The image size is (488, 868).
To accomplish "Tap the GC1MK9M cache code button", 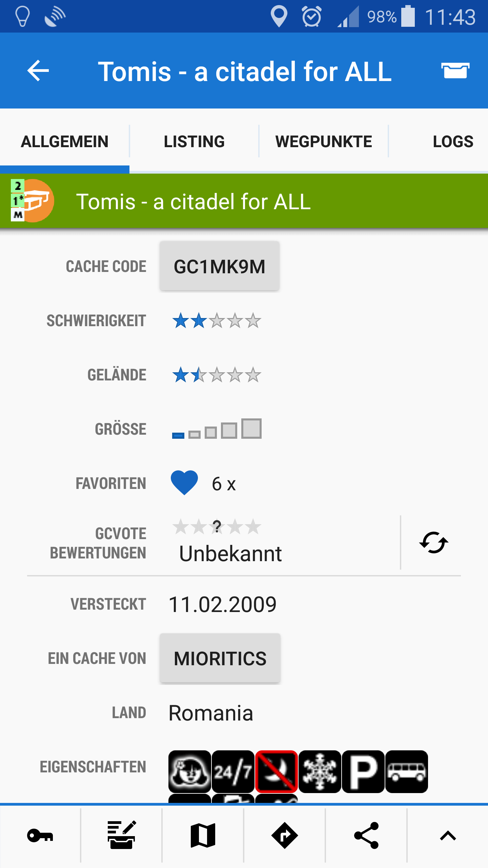I will pyautogui.click(x=220, y=266).
